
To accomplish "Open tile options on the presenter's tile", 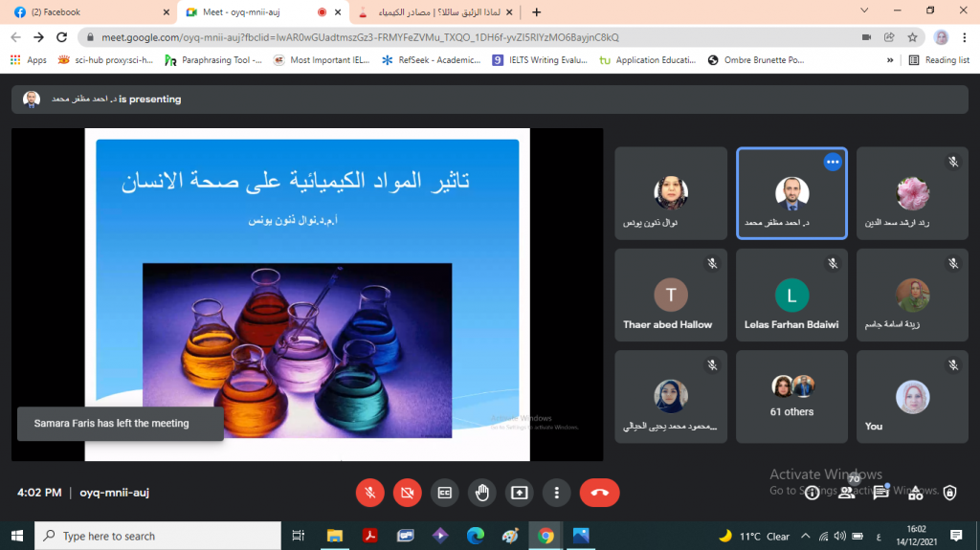I will (832, 163).
